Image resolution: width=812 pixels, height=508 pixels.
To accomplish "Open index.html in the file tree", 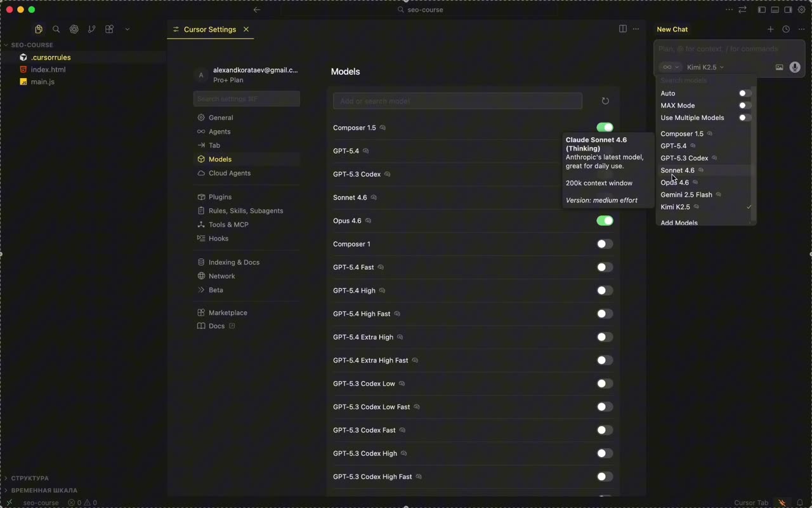I will point(48,70).
